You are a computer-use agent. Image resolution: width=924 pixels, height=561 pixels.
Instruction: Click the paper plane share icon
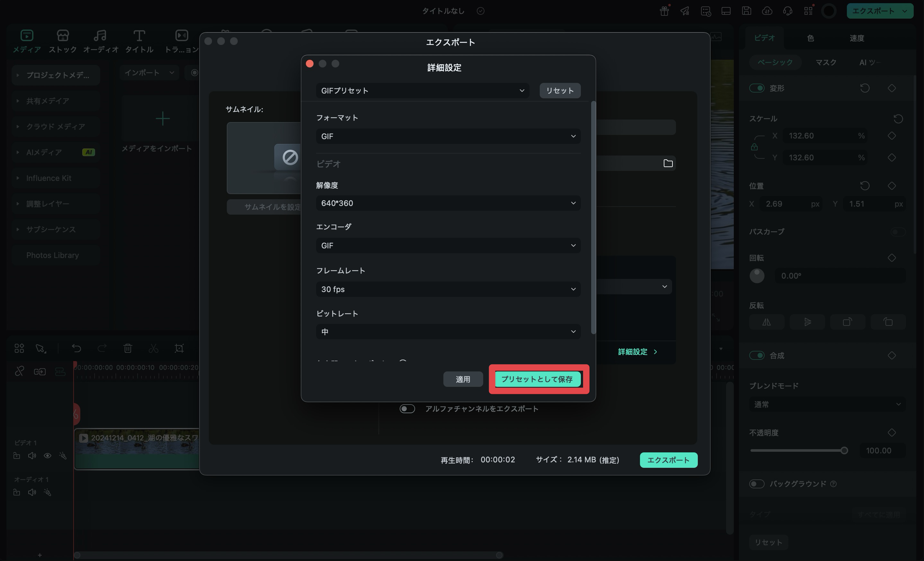coord(685,11)
